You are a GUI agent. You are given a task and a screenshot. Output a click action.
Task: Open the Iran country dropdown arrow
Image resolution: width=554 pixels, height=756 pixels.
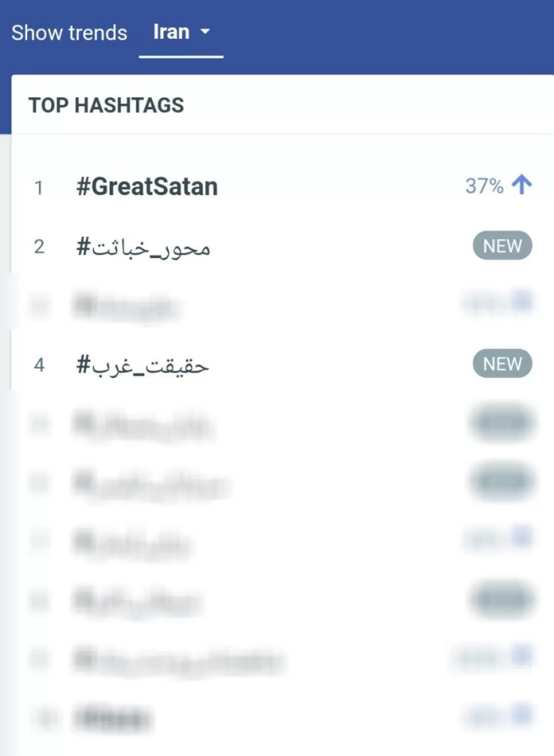[x=205, y=32]
